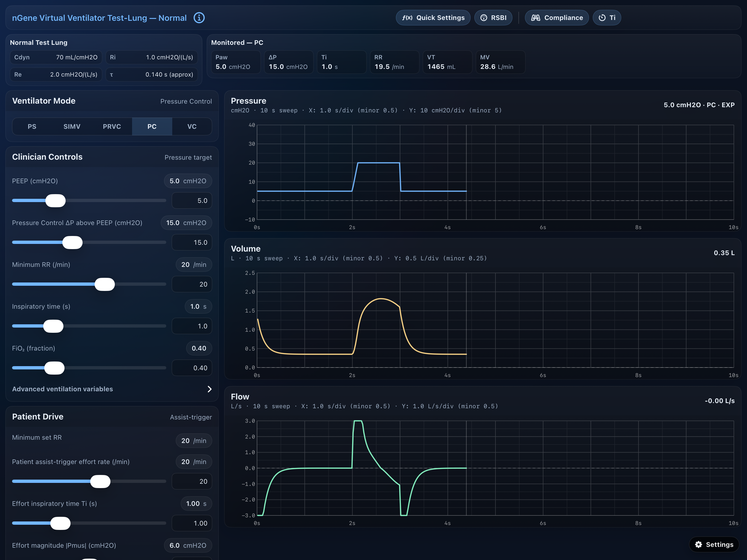Click the 0.35 L volume readout
This screenshot has width=747, height=560.
click(724, 253)
